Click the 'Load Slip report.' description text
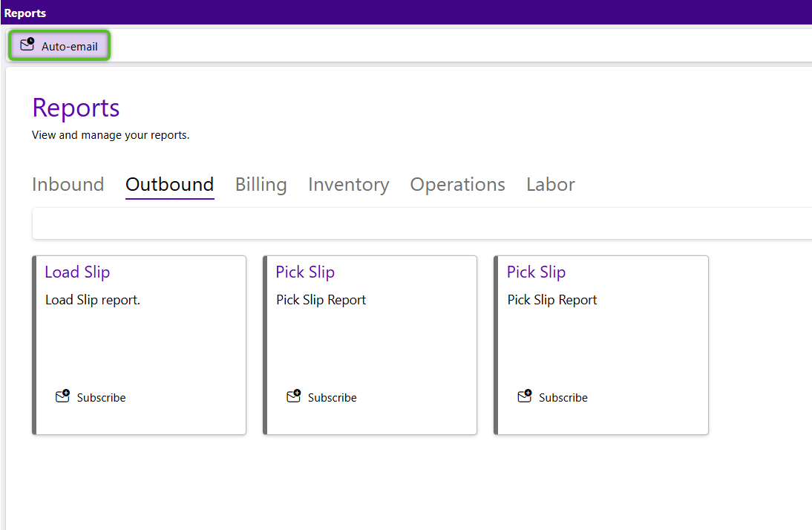The width and height of the screenshot is (812, 530). point(93,300)
